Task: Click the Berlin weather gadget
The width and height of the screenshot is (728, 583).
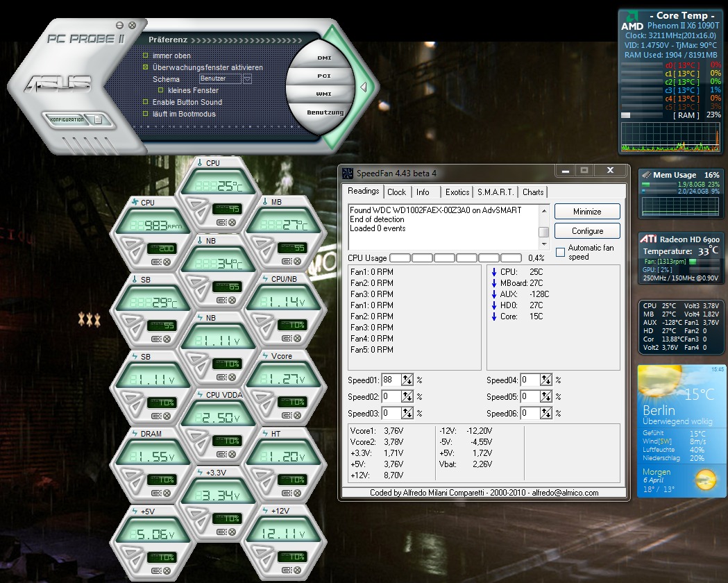Action: click(681, 431)
